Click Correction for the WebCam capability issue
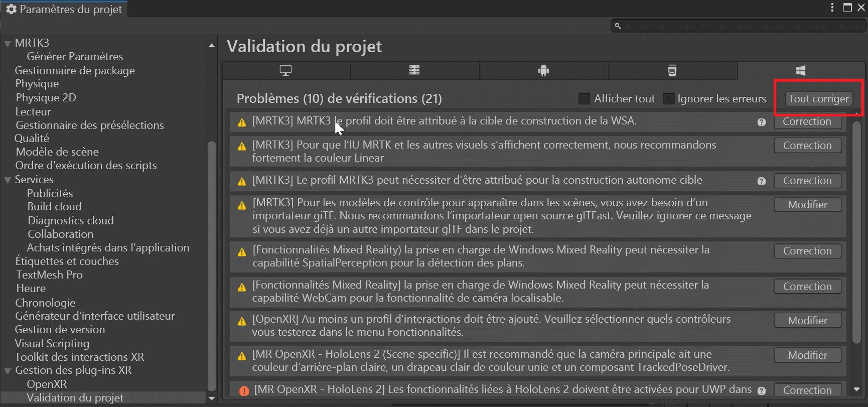868x407 pixels. point(807,287)
